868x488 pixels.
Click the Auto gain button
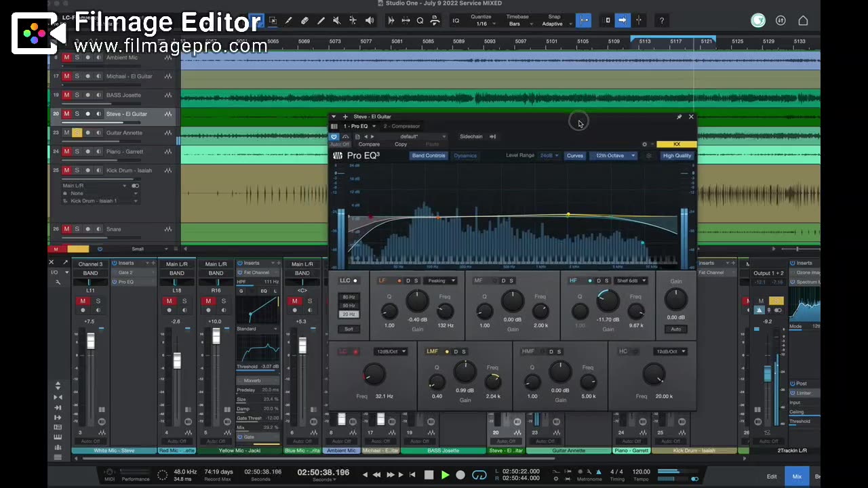coord(676,329)
